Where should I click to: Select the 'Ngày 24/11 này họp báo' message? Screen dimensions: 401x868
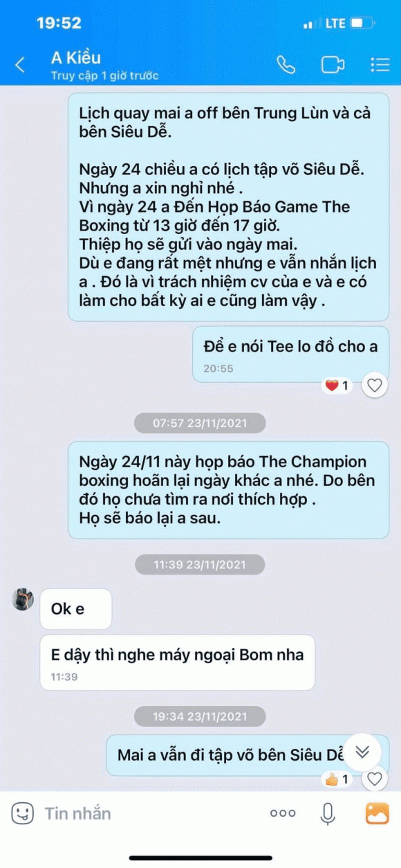pyautogui.click(x=228, y=490)
